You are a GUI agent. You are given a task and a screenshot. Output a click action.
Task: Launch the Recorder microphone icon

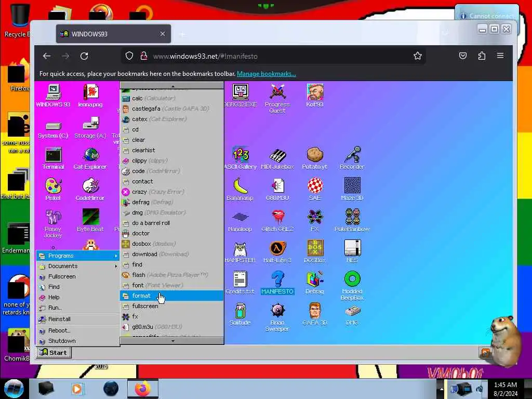(x=352, y=158)
